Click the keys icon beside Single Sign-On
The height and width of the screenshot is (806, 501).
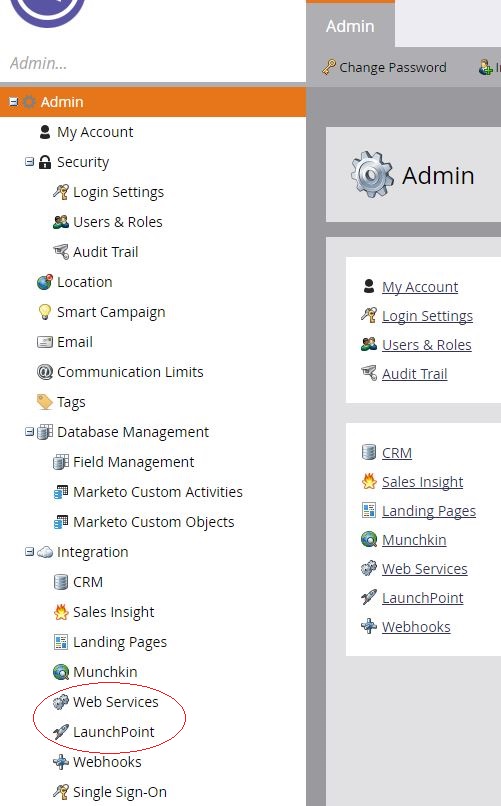[x=61, y=792]
